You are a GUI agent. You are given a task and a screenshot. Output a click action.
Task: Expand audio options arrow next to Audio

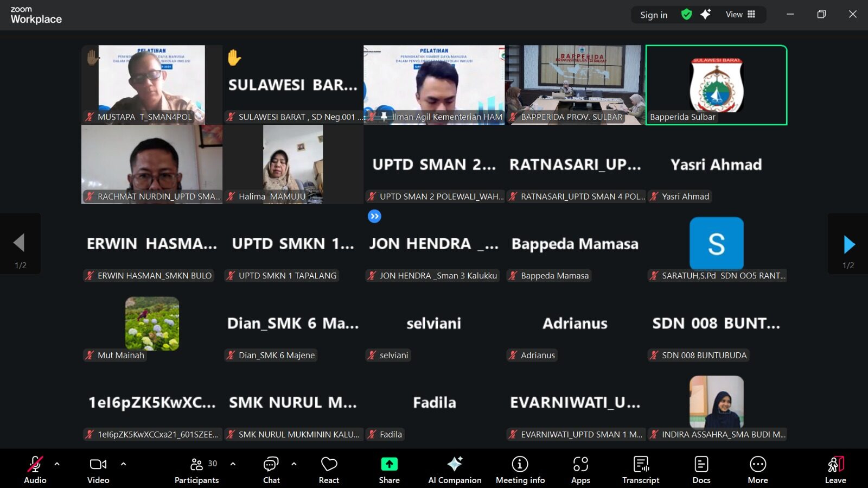coord(57,464)
